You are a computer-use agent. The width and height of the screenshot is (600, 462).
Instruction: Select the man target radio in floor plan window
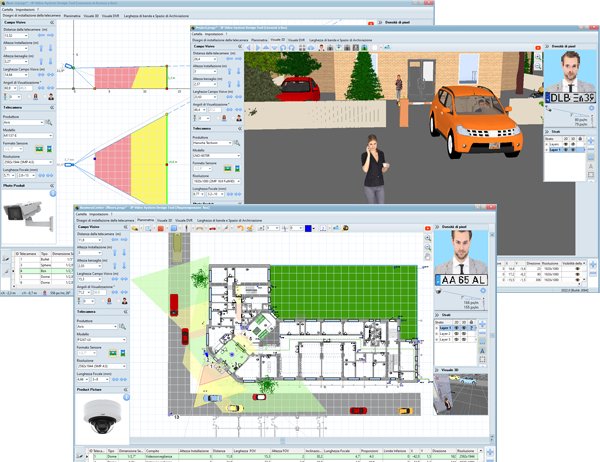click(119, 301)
